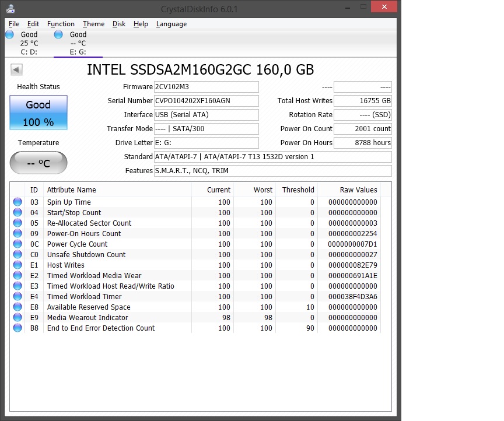Click status orb for Start/Stop Count
Image resolution: width=504 pixels, height=421 pixels.
17,212
